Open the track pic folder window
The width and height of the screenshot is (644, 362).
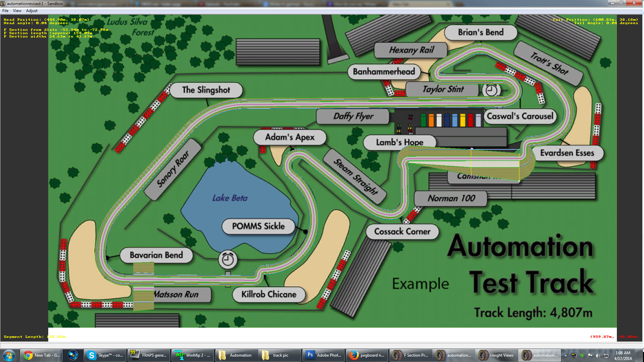coord(280,355)
